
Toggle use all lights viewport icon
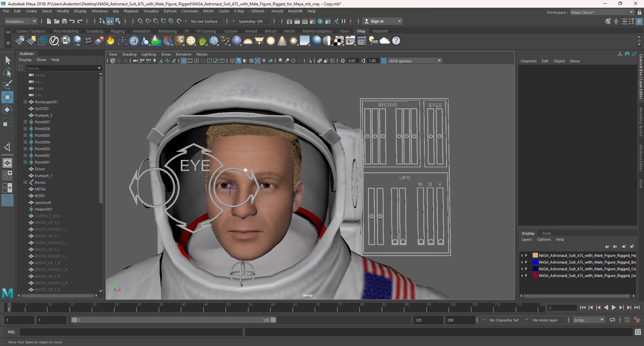click(264, 61)
